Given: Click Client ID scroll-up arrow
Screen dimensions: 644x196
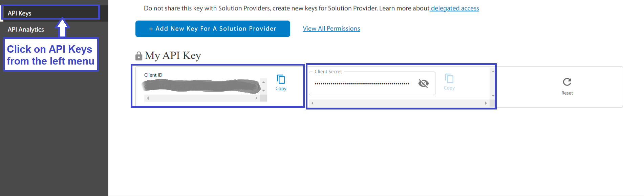Looking at the screenshot, I should pyautogui.click(x=263, y=82).
